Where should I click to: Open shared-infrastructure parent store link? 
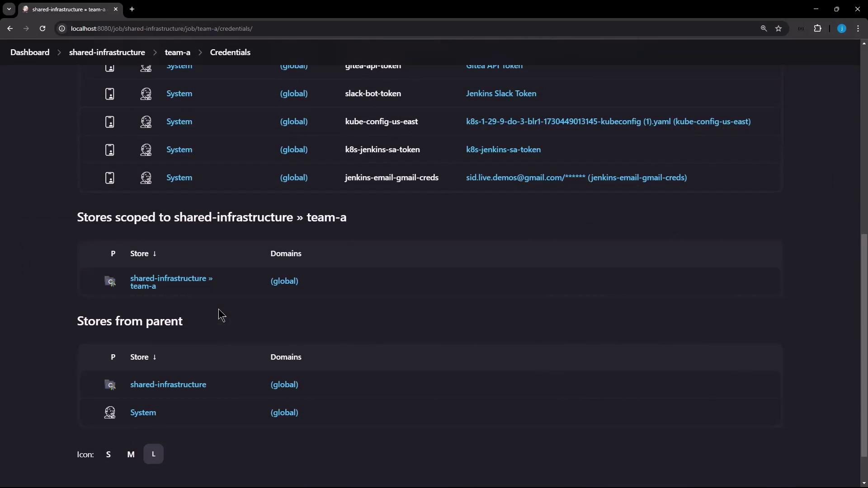[x=168, y=385]
